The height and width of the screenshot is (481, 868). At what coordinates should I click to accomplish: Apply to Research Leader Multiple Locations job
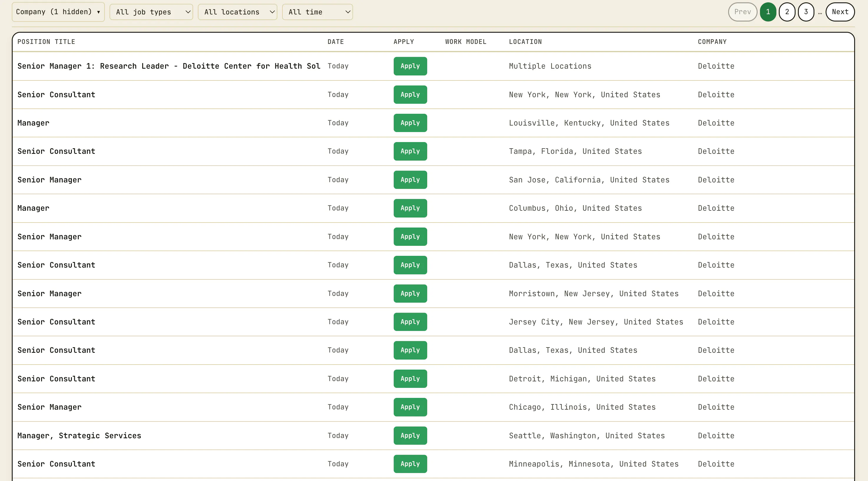(x=410, y=66)
